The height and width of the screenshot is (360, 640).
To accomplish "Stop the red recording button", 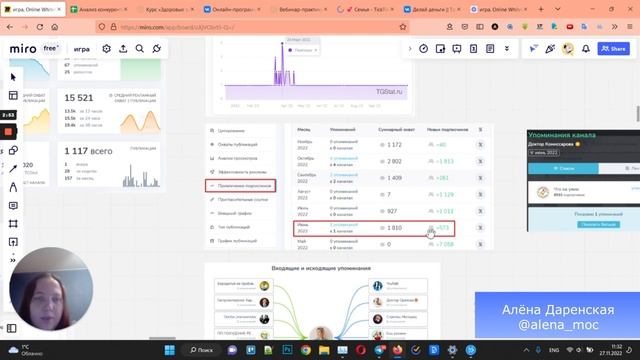I will click(8, 132).
